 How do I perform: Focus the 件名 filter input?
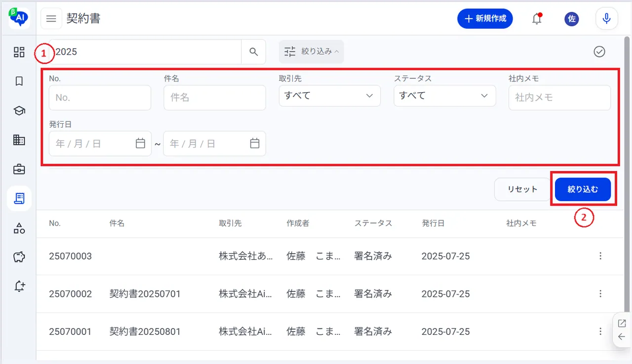coord(215,98)
